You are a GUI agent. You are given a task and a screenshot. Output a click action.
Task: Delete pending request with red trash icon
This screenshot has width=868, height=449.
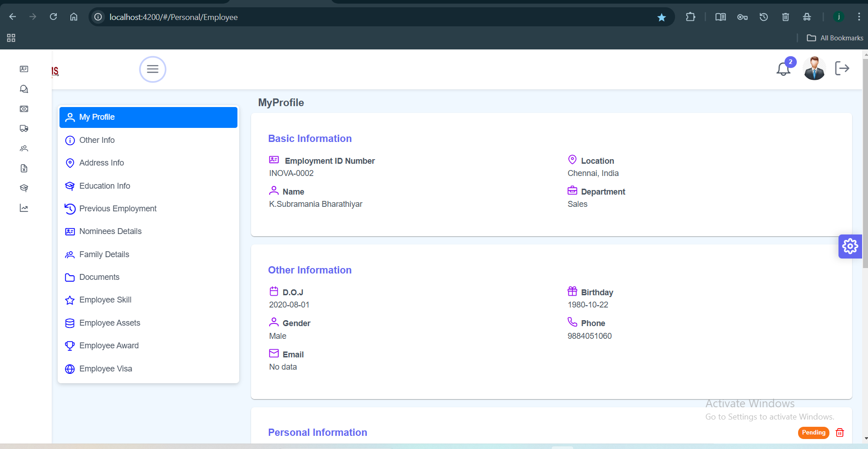click(840, 433)
